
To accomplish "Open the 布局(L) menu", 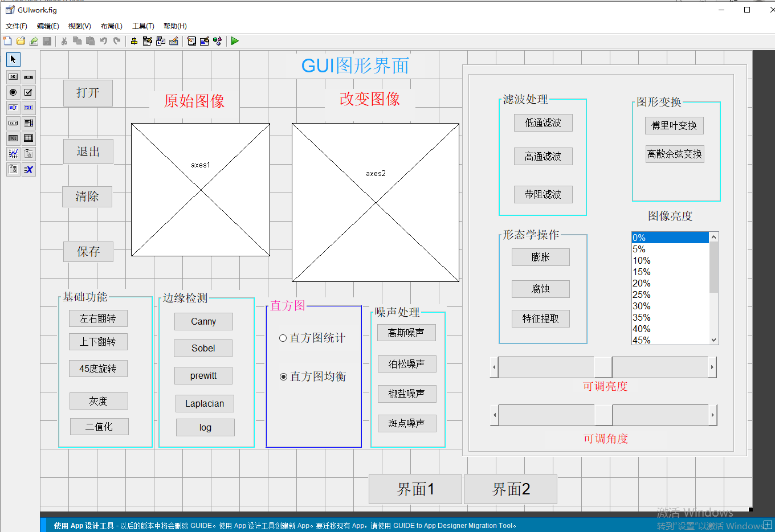I will (x=111, y=26).
